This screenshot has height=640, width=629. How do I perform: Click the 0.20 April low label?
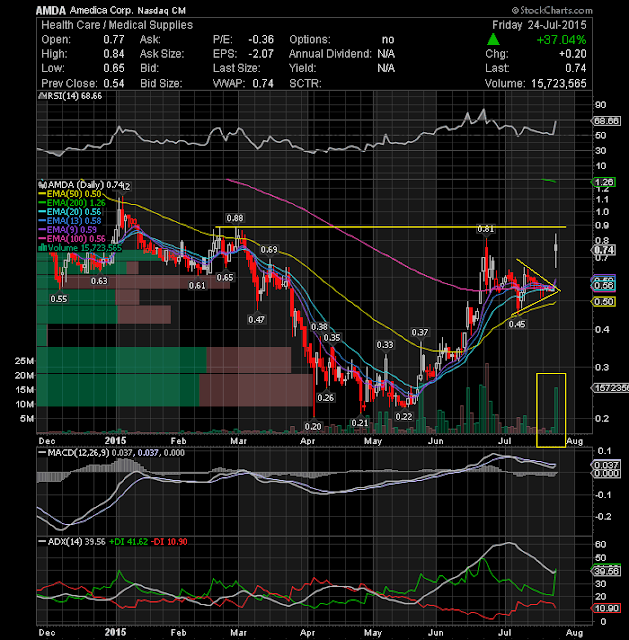click(x=313, y=427)
